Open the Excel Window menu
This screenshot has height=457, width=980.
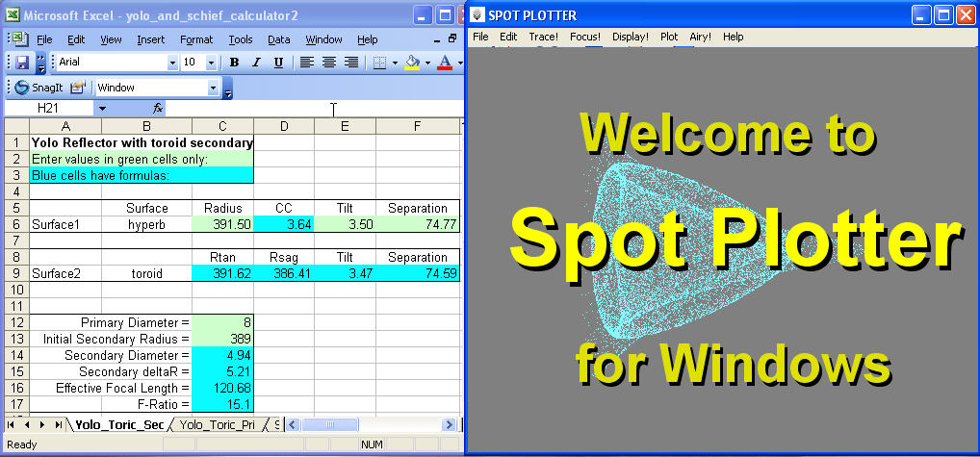click(x=323, y=39)
